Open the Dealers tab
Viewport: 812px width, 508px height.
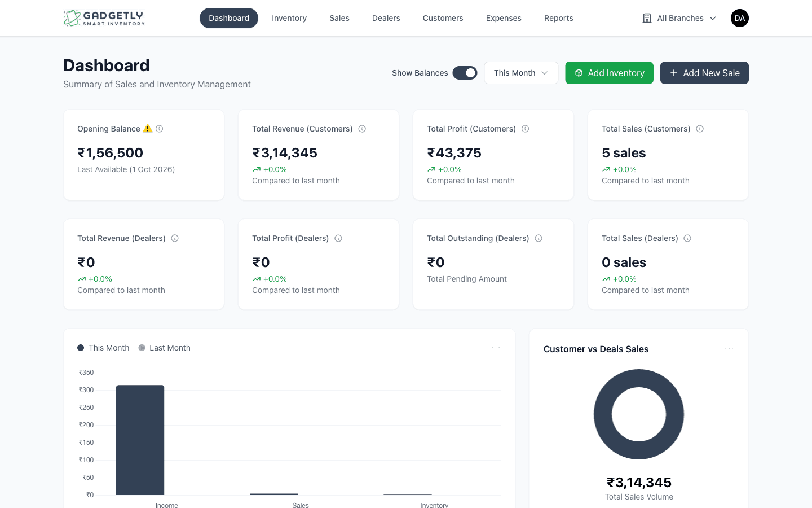click(x=386, y=18)
